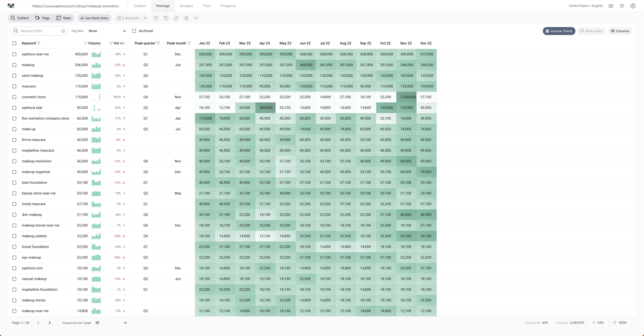This screenshot has width=644, height=336.
Task: Click the keyword 'maybelline mascara'
Action: point(38,151)
